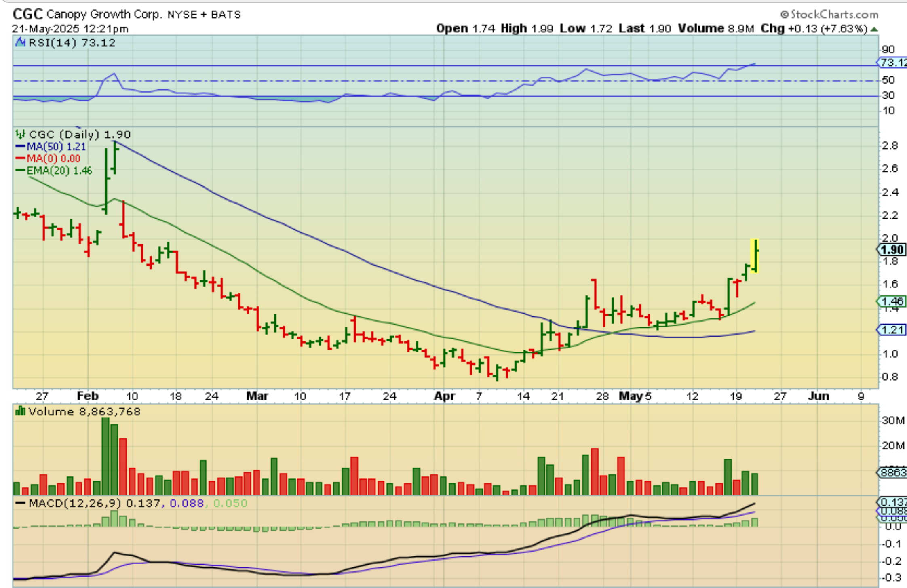Click the tallest green volume bar in February
The width and height of the screenshot is (907, 588).
pyautogui.click(x=106, y=457)
